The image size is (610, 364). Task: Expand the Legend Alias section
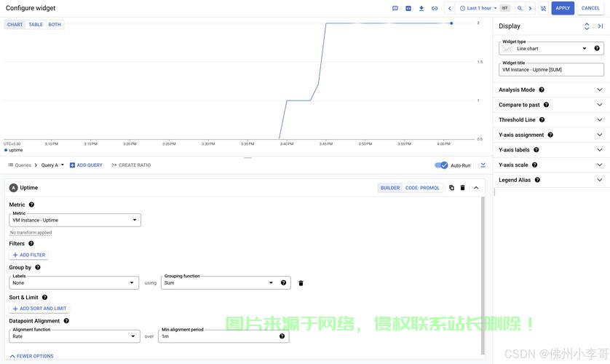551,180
